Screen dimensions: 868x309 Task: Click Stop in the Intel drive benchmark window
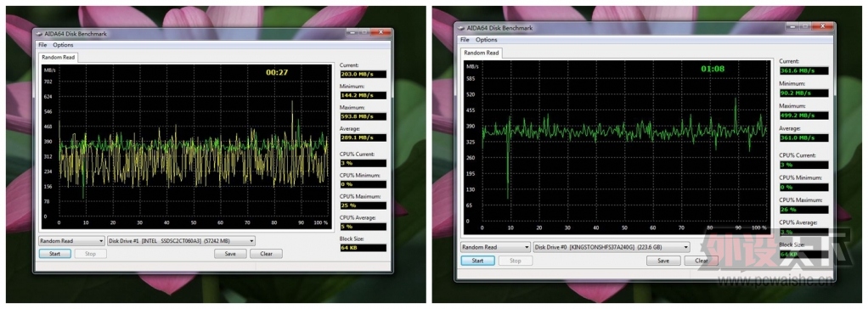click(x=90, y=254)
